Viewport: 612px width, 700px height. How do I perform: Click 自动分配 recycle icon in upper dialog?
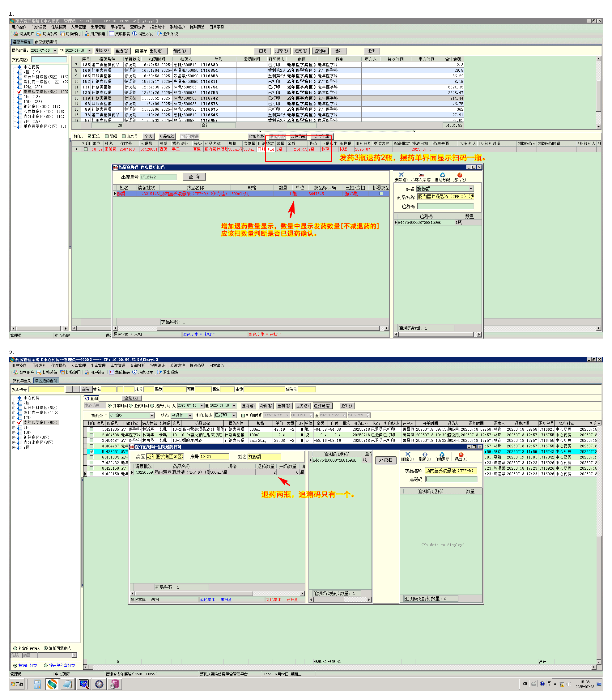442,175
